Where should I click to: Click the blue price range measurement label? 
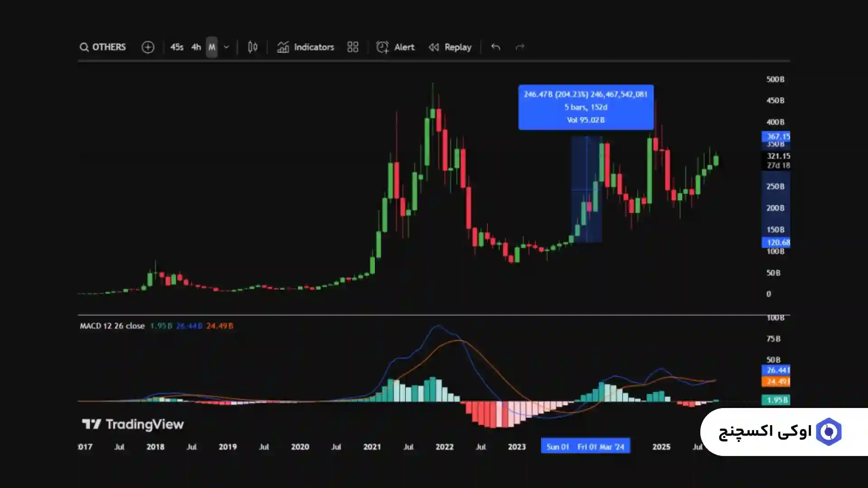585,107
